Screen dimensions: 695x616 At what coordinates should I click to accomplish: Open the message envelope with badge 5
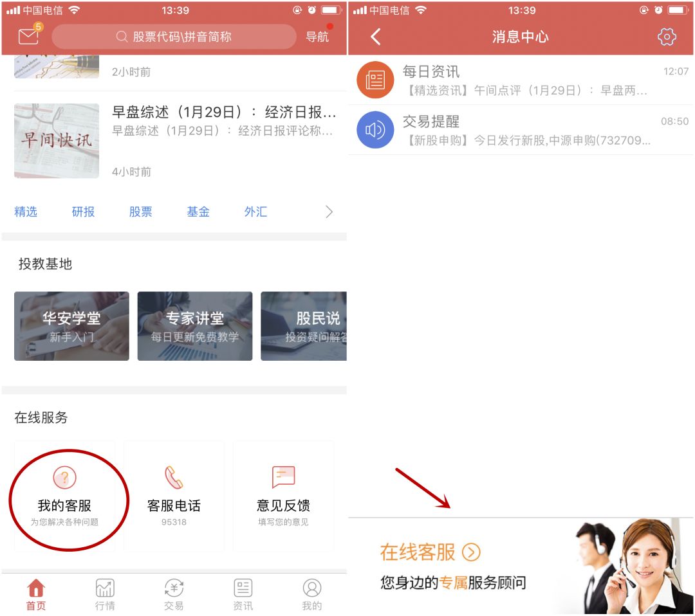click(x=27, y=36)
